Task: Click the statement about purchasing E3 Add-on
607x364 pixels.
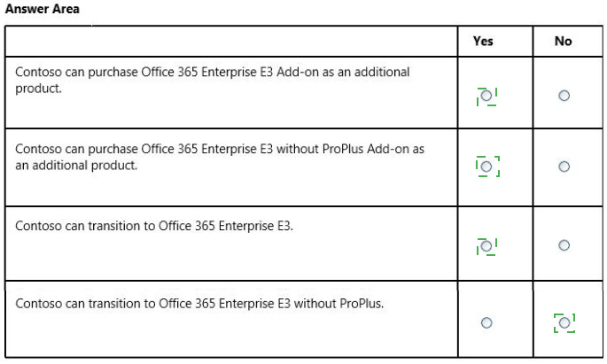Action: (212, 80)
